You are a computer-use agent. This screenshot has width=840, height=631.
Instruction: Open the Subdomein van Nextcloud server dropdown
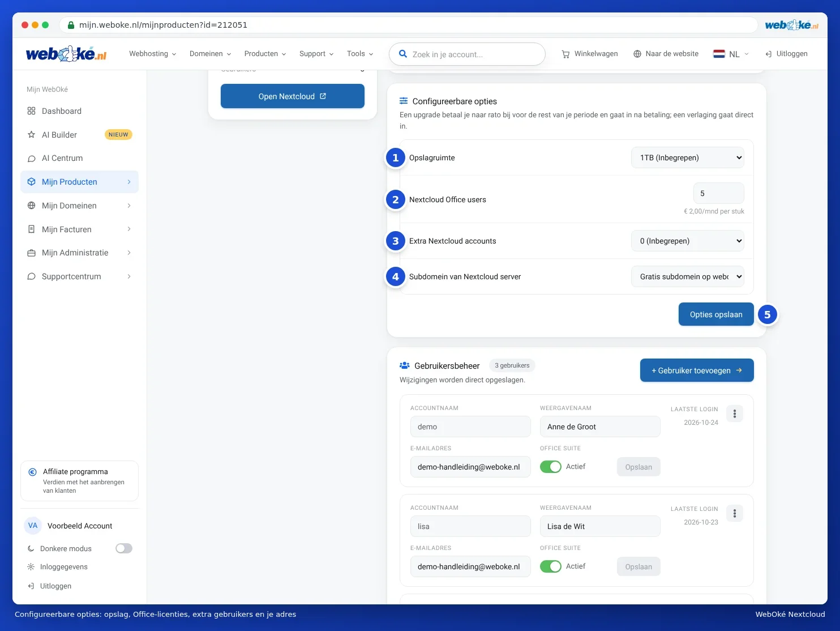coord(688,276)
